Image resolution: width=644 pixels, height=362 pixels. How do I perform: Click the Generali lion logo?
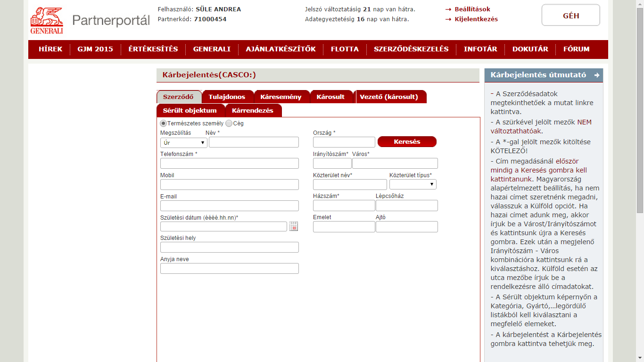[47, 20]
